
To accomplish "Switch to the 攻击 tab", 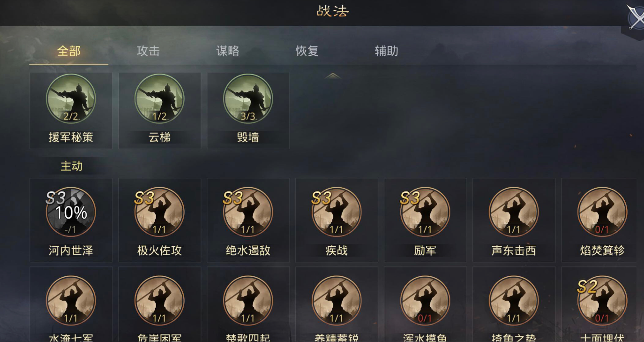I will click(x=148, y=51).
